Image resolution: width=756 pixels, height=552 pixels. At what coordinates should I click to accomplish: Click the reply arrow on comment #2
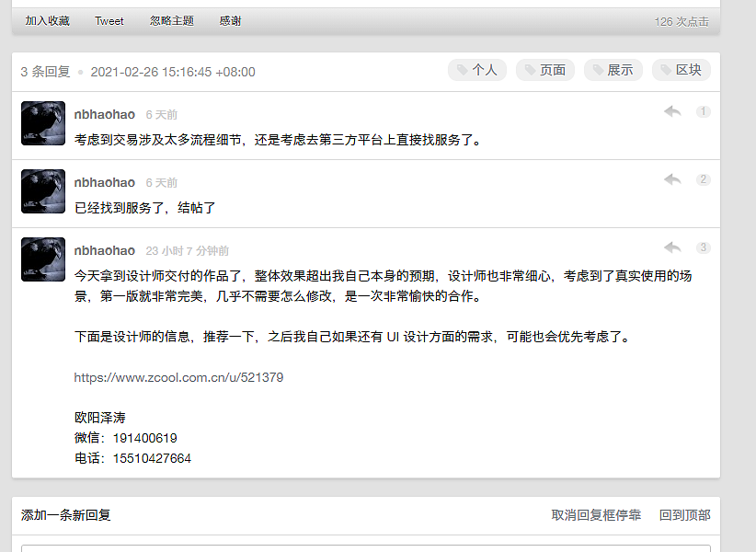click(672, 179)
